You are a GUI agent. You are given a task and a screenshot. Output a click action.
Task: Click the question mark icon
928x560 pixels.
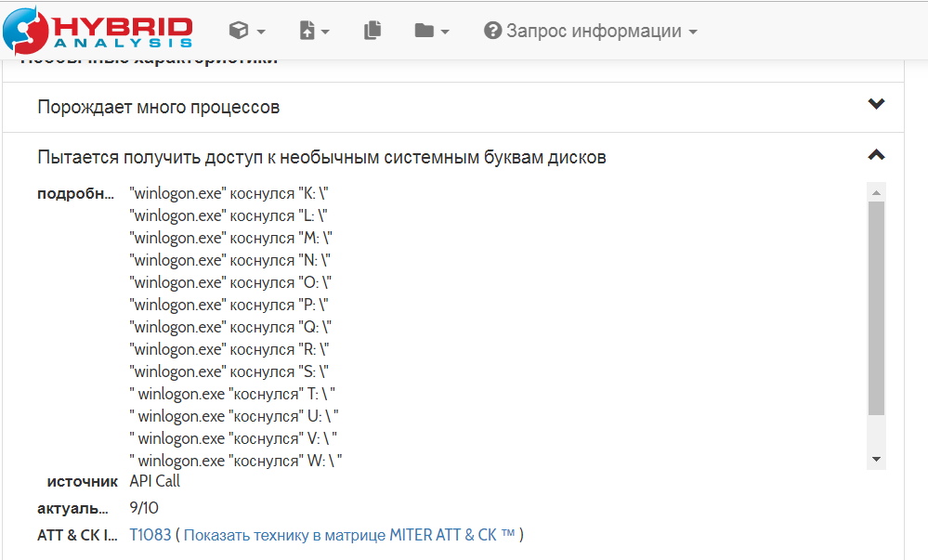pyautogui.click(x=492, y=31)
